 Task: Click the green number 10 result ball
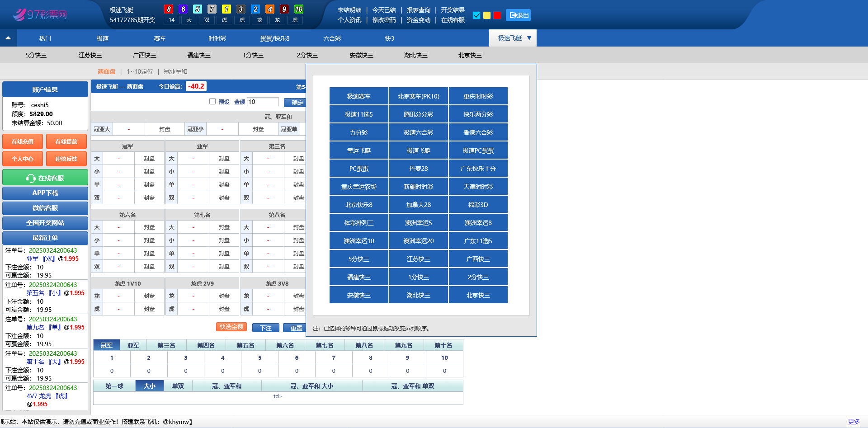[x=298, y=9]
